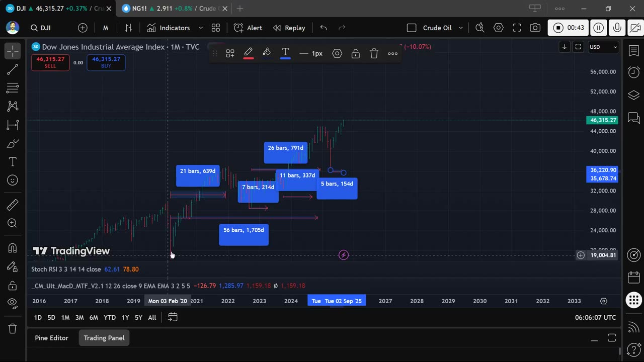644x362 pixels.
Task: Change the drawing text color
Action: pos(285,53)
